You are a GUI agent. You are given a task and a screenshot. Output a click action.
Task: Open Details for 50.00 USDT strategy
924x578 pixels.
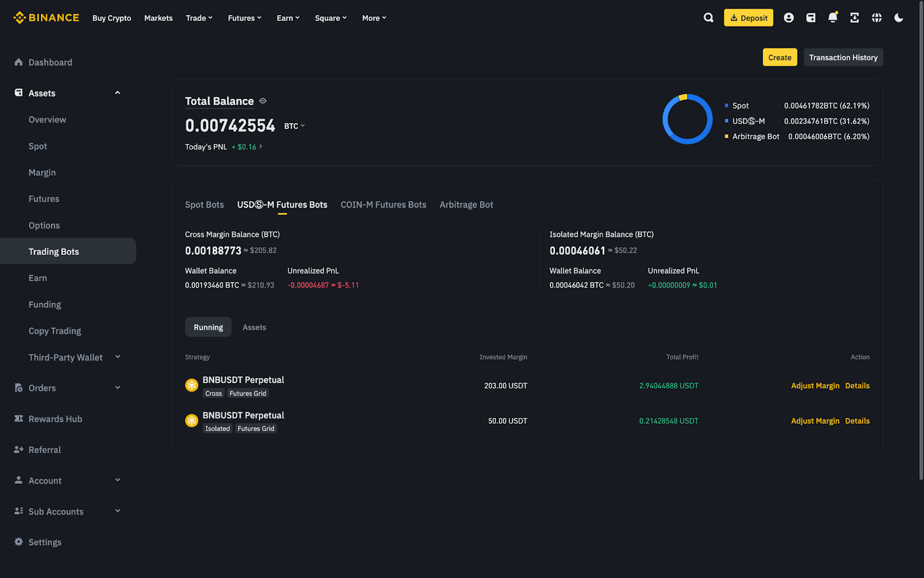click(857, 421)
